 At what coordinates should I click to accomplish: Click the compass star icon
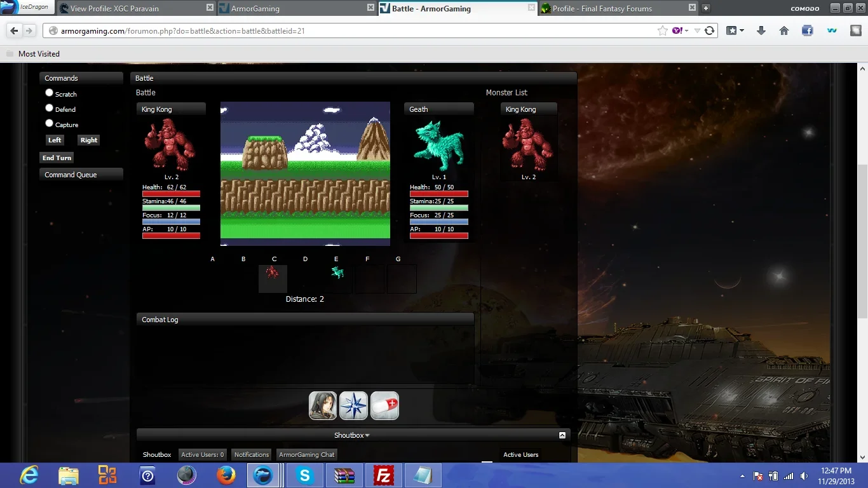pos(353,405)
